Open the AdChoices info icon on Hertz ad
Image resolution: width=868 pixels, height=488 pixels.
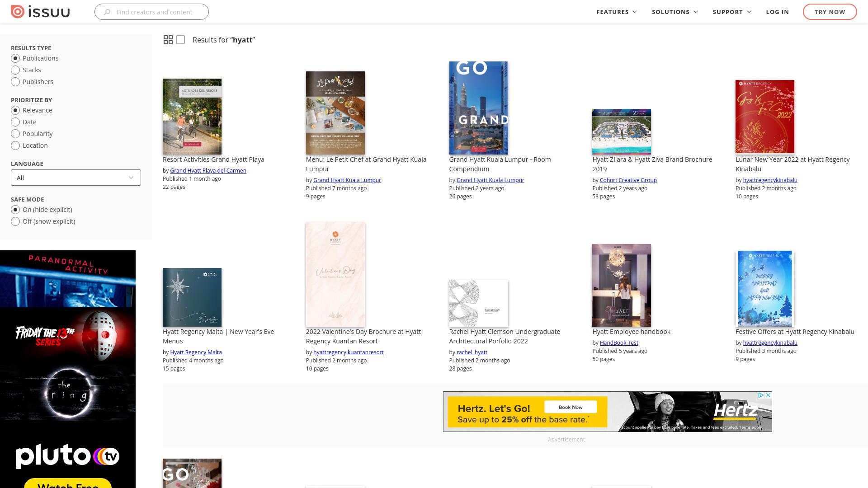coord(761,395)
